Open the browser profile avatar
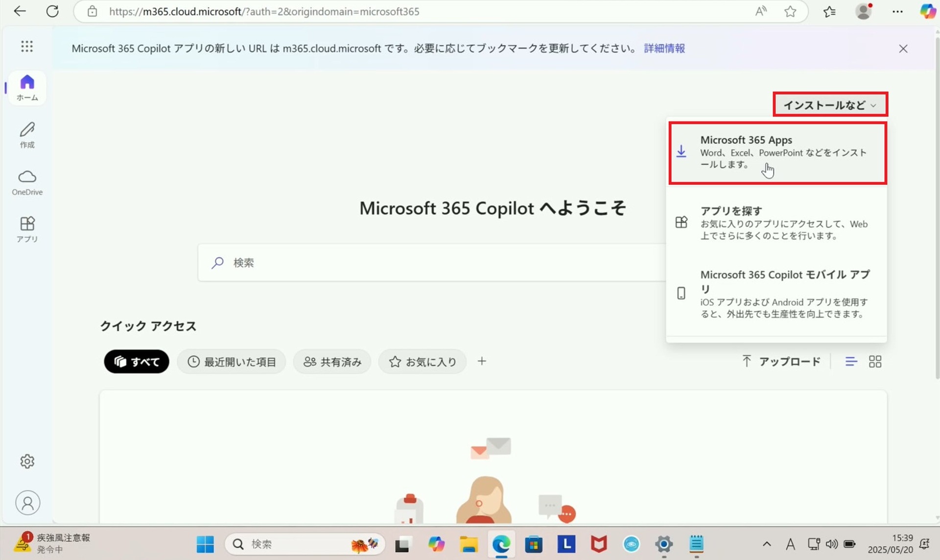The image size is (940, 560). pyautogui.click(x=864, y=11)
